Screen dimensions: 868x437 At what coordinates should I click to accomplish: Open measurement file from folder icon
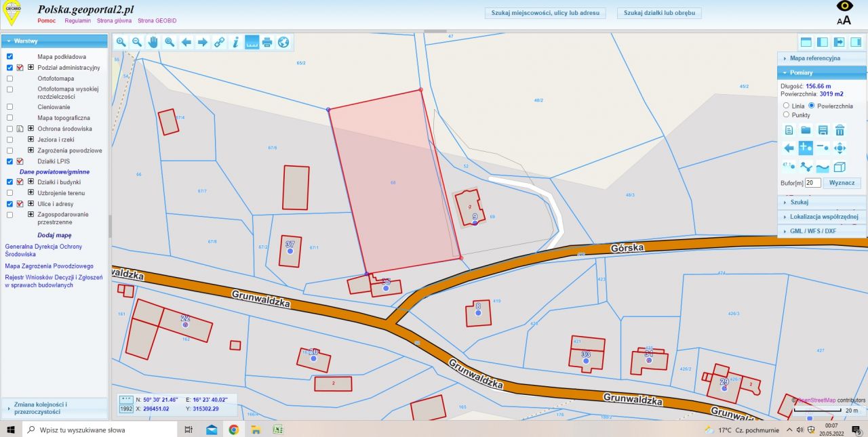pos(806,130)
